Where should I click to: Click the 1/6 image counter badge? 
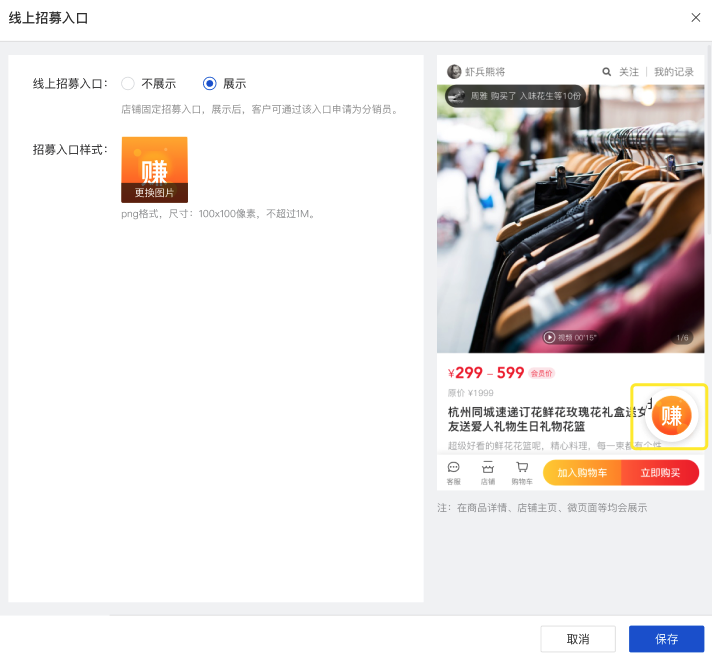pyautogui.click(x=682, y=337)
